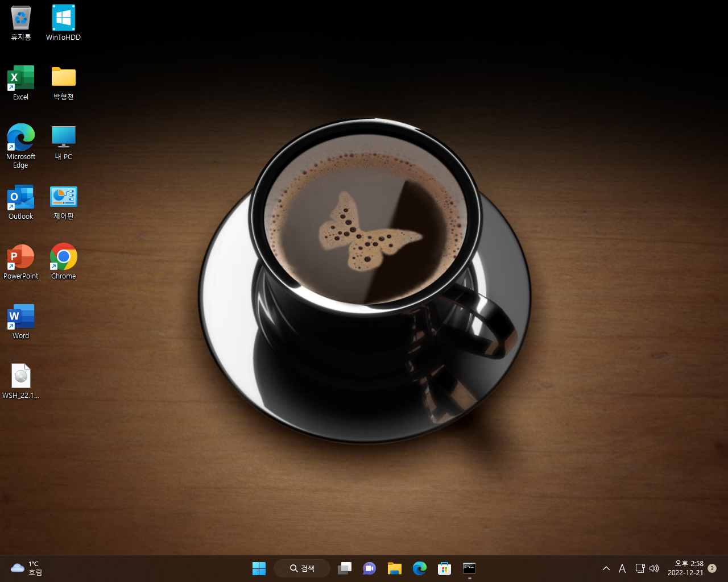Click the 검색 search box on taskbar
This screenshot has height=582, width=728.
pyautogui.click(x=302, y=568)
